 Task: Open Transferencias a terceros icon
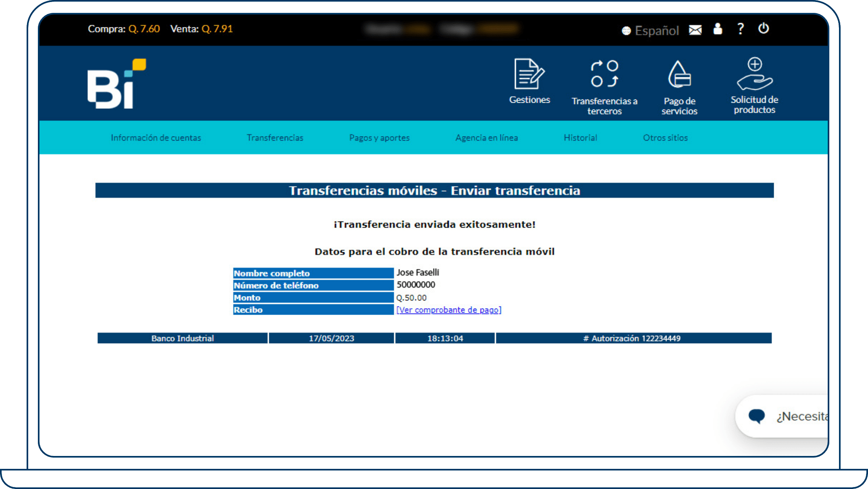604,74
